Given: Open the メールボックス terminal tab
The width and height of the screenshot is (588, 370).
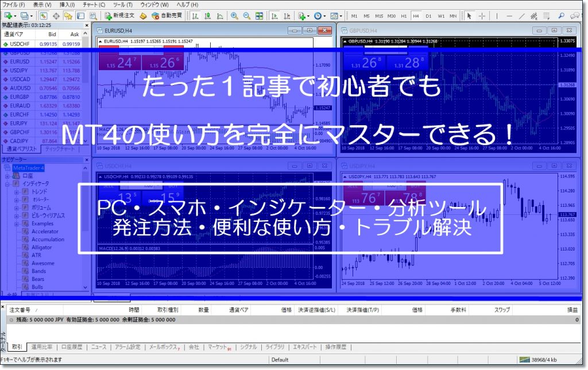Looking at the screenshot, I should (164, 347).
